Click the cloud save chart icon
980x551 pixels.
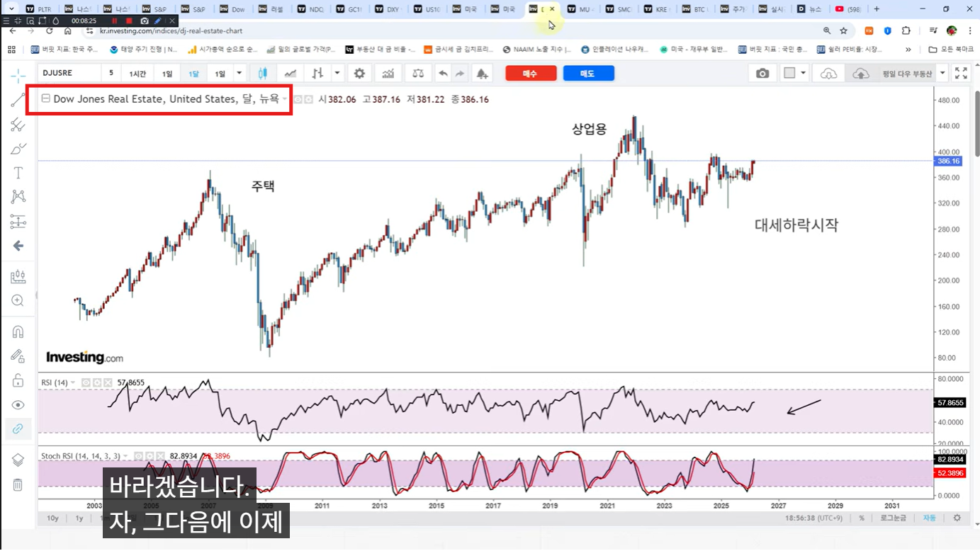[x=860, y=73]
